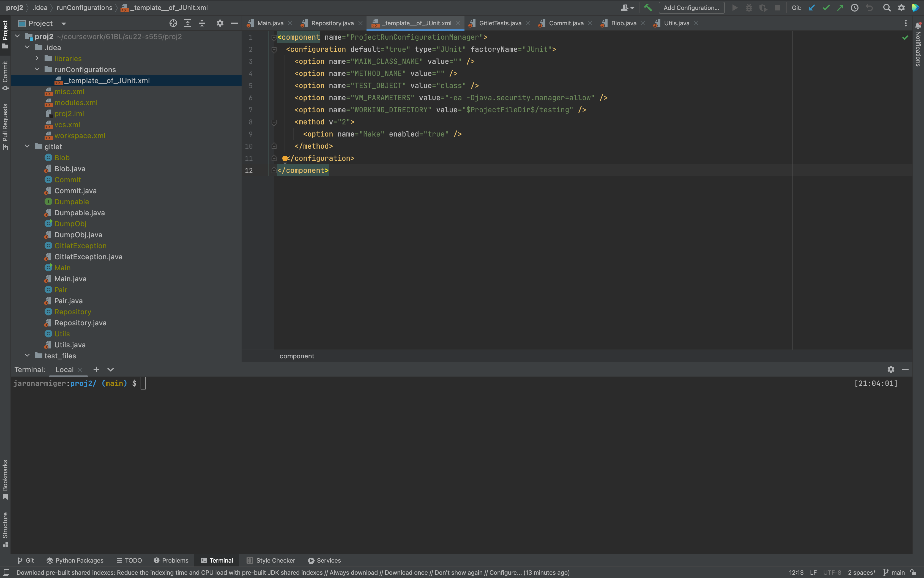This screenshot has height=578, width=924.
Task: Click the Git commit checkmark icon
Action: (x=826, y=8)
